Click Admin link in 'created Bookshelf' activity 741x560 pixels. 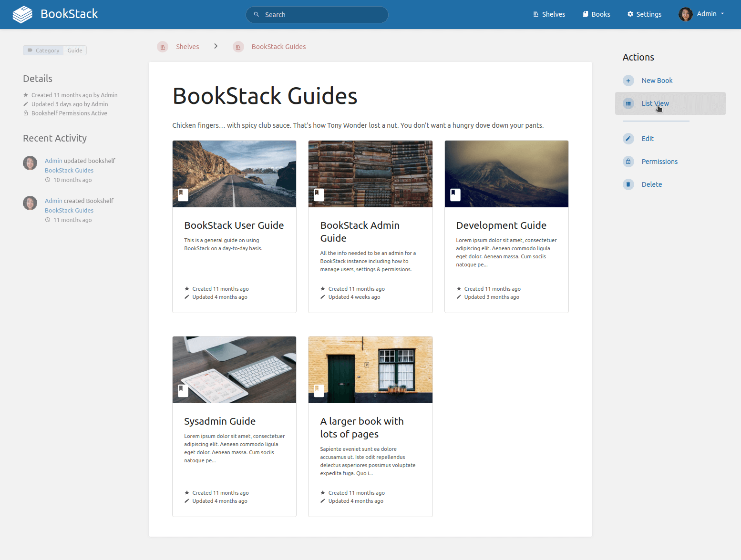(x=53, y=201)
